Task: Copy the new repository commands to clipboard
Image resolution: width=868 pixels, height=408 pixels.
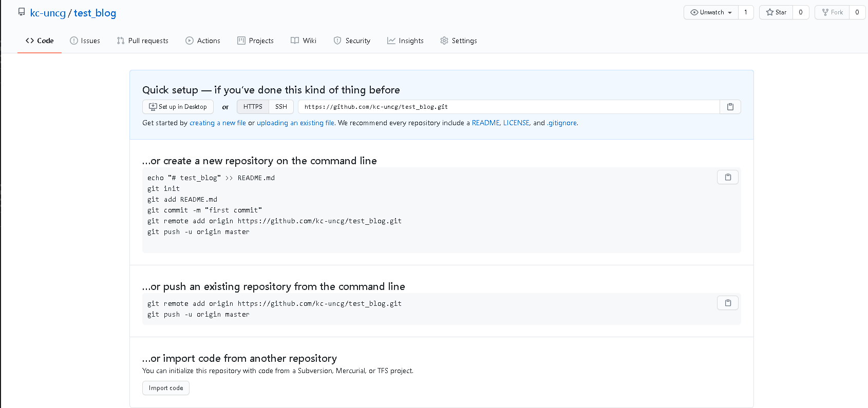Action: click(x=728, y=177)
